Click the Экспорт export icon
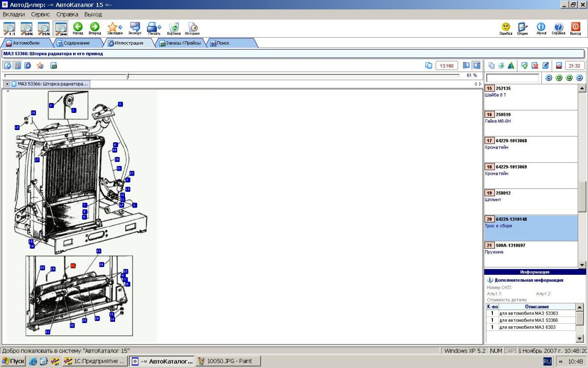The image size is (588, 368). coord(135,27)
